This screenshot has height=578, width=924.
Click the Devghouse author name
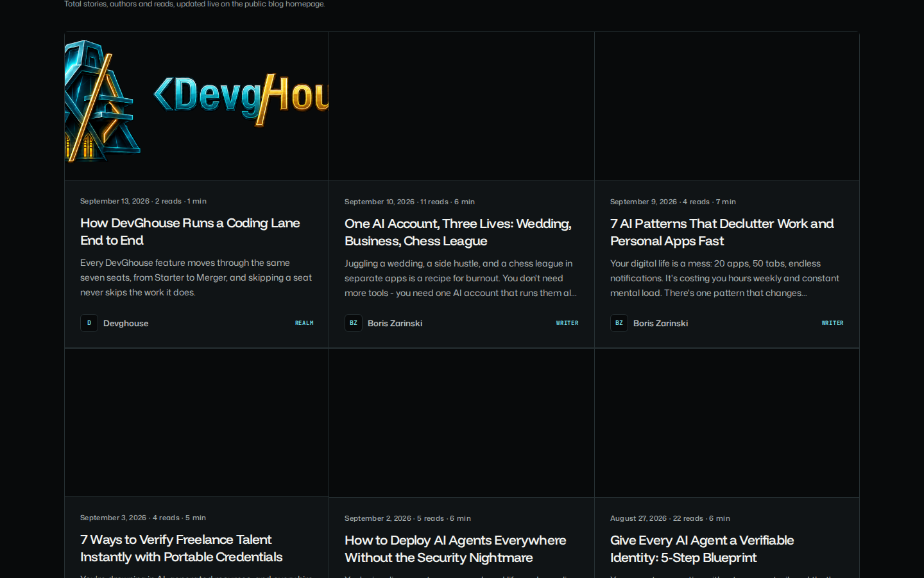[x=126, y=323]
